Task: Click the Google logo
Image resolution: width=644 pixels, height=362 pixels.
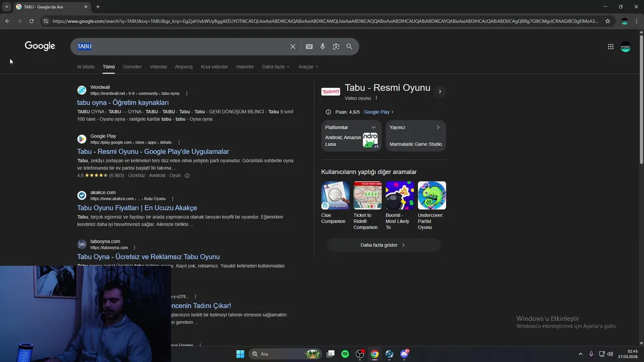Action: pyautogui.click(x=40, y=46)
